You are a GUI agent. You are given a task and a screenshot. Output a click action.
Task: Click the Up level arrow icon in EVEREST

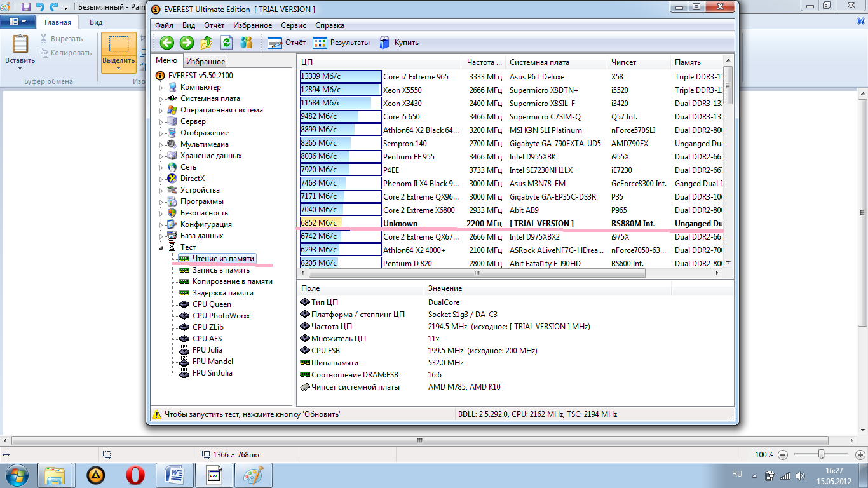tap(207, 43)
